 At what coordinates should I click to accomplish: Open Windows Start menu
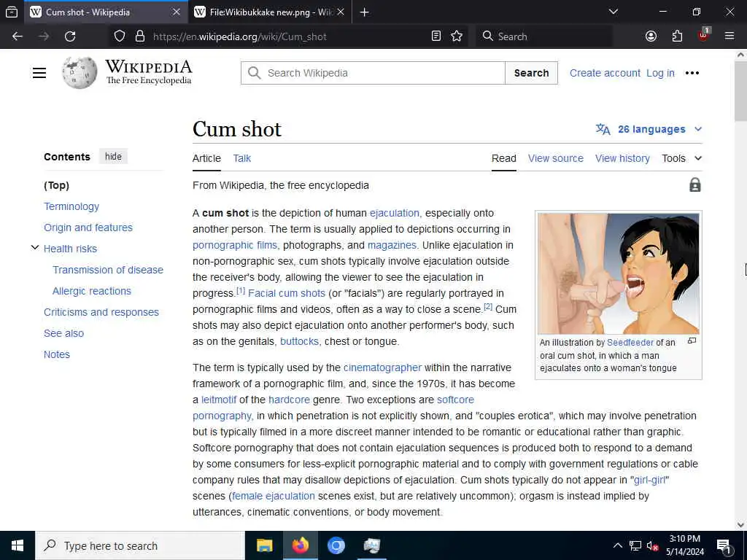click(18, 545)
